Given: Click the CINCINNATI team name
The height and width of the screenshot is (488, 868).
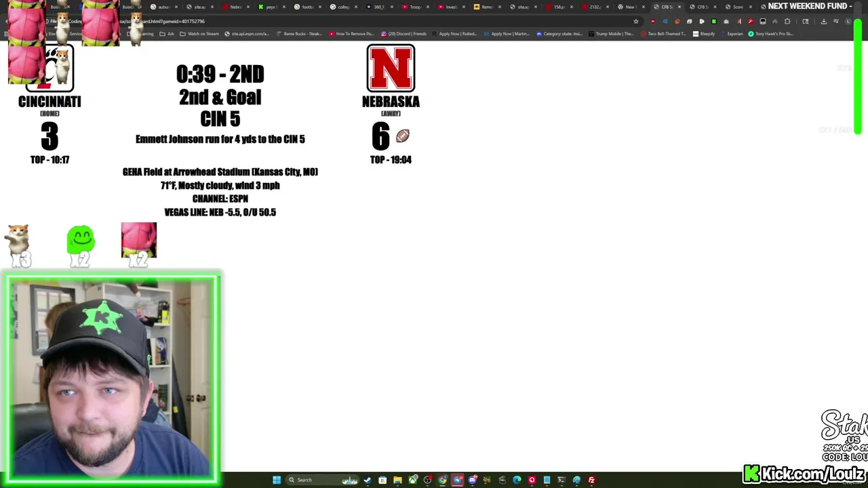Looking at the screenshot, I should [50, 102].
